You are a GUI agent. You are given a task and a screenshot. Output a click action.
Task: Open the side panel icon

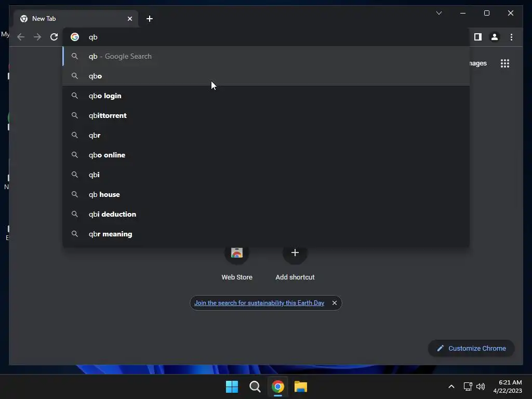click(478, 37)
